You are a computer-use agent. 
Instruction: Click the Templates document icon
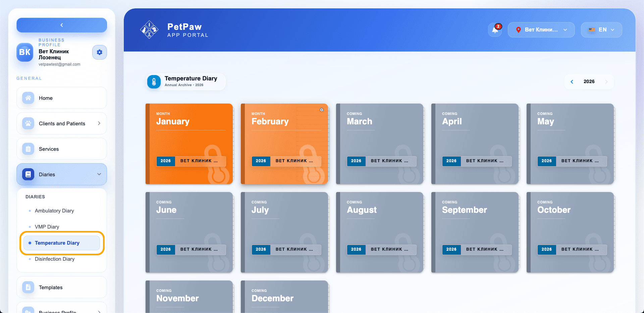tap(28, 287)
